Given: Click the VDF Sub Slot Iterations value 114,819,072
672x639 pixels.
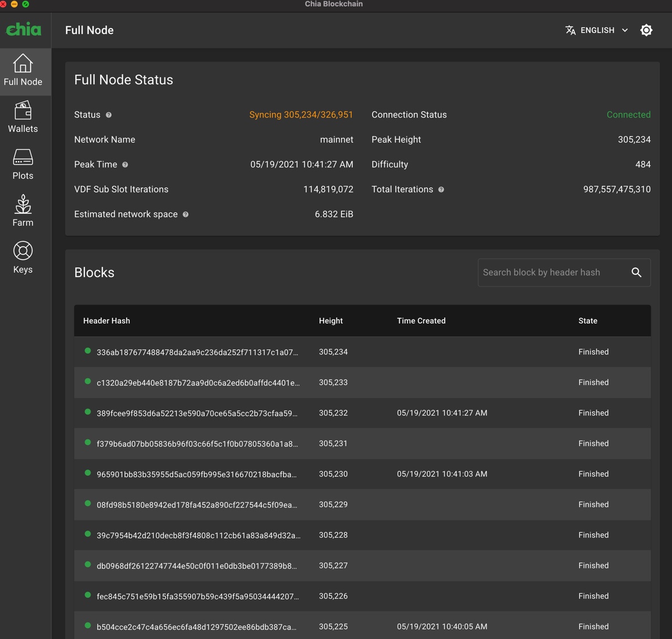Looking at the screenshot, I should [x=328, y=189].
